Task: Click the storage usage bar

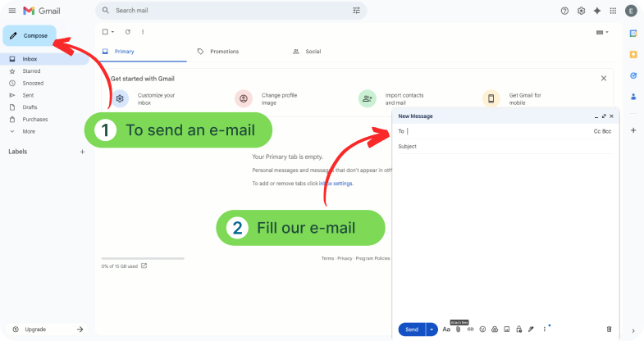Action: pos(143,258)
